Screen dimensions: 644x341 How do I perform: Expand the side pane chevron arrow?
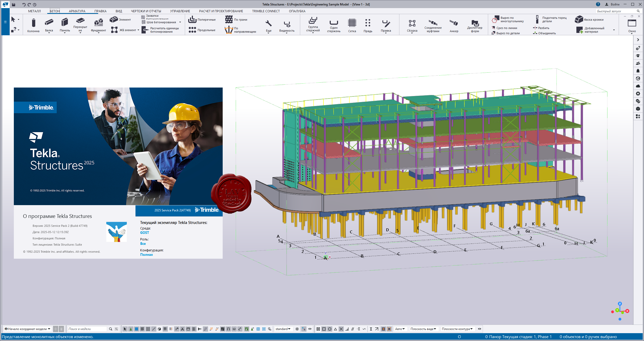pyautogui.click(x=638, y=40)
